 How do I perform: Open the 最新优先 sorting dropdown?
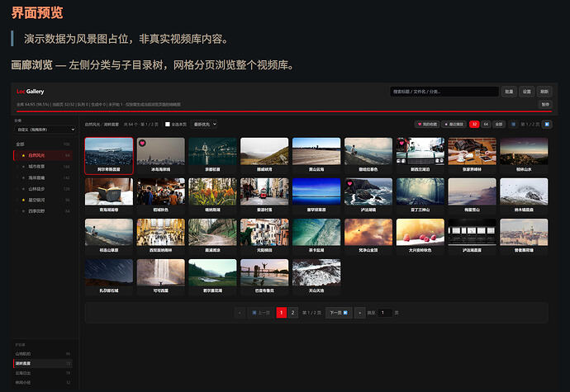point(203,125)
